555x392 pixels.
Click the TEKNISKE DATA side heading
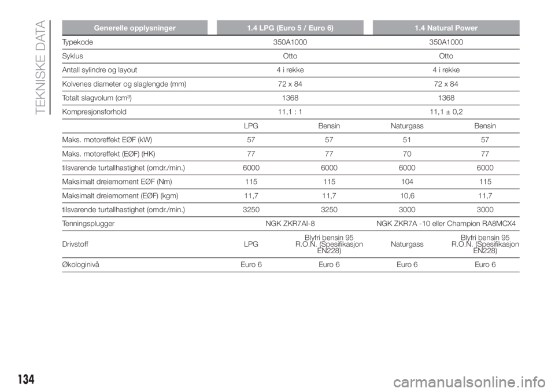[41, 67]
